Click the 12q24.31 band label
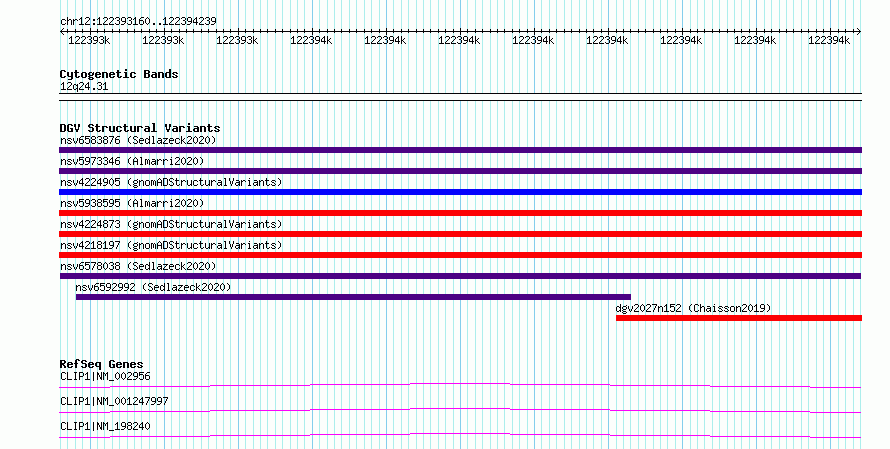 click(83, 86)
